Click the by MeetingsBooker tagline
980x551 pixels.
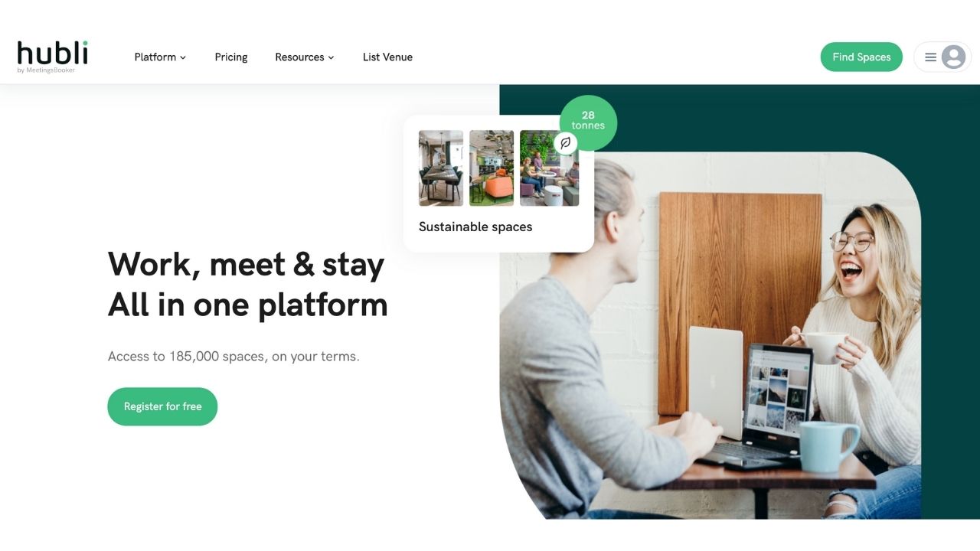point(46,70)
